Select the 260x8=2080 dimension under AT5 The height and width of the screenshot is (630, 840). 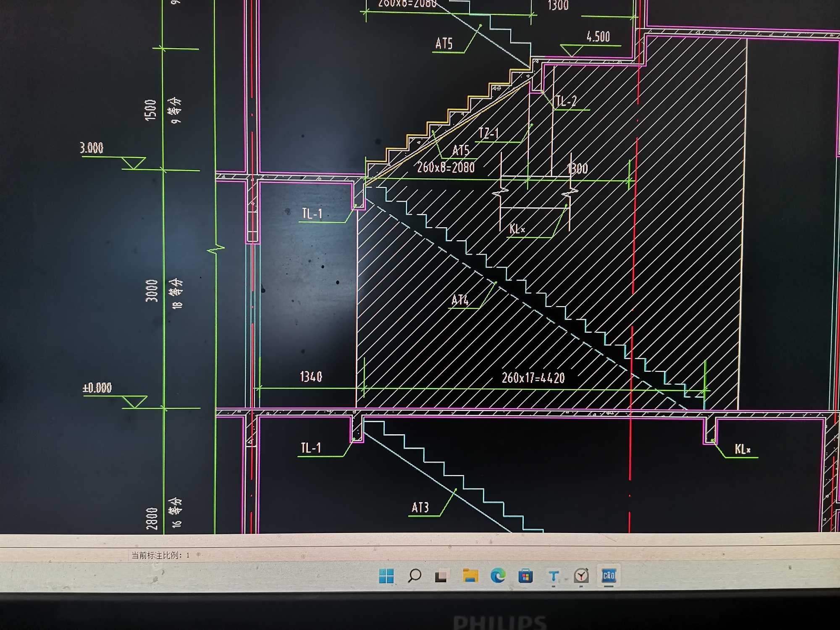pyautogui.click(x=446, y=167)
